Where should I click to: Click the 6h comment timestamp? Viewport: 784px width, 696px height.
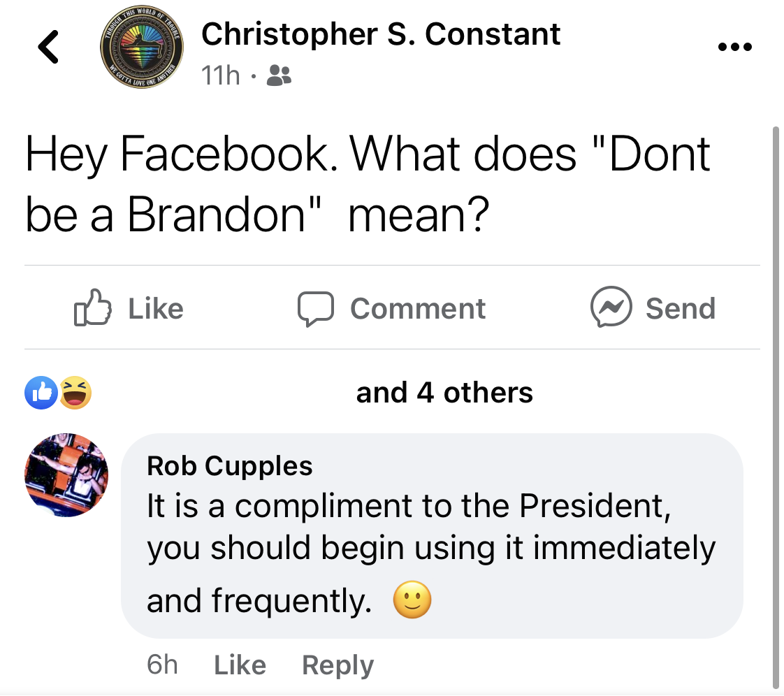tap(162, 665)
